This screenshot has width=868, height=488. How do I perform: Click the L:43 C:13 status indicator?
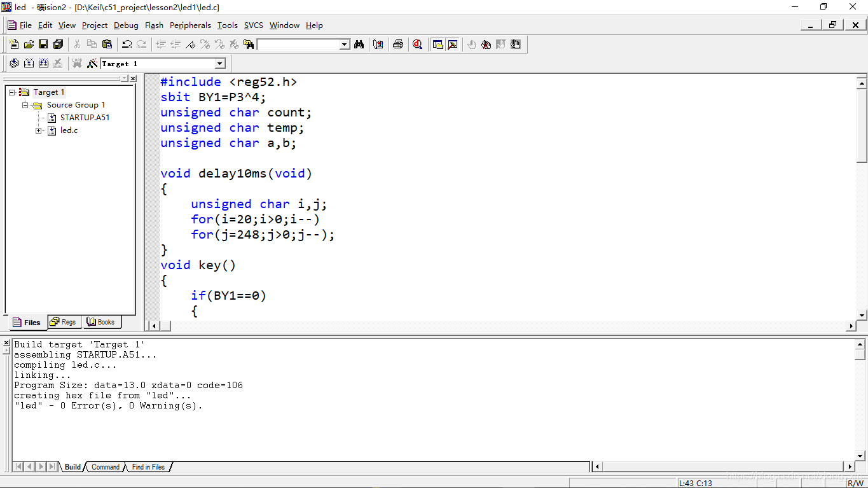(696, 483)
